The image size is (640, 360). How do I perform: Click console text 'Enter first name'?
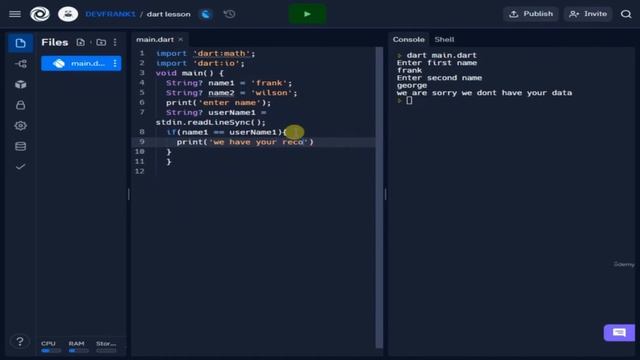437,63
